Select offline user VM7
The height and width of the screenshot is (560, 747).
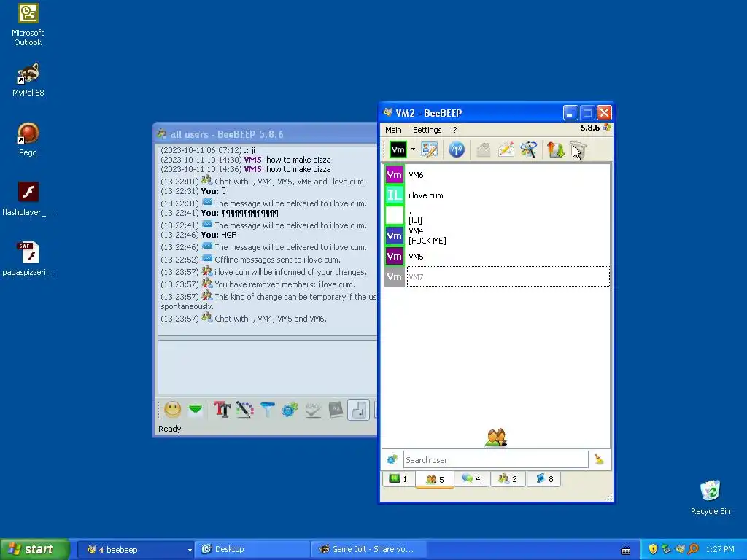496,276
